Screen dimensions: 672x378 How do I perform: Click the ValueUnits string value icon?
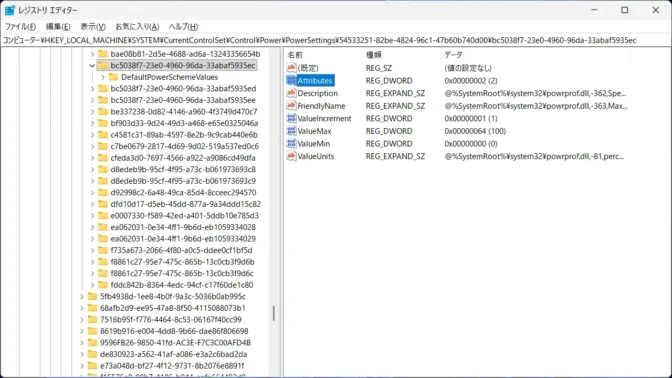point(291,156)
